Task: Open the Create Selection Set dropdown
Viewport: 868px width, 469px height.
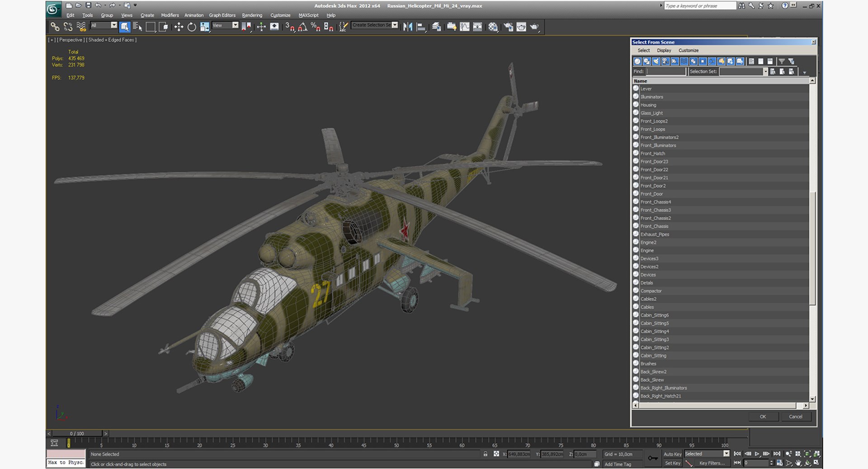Action: point(375,25)
